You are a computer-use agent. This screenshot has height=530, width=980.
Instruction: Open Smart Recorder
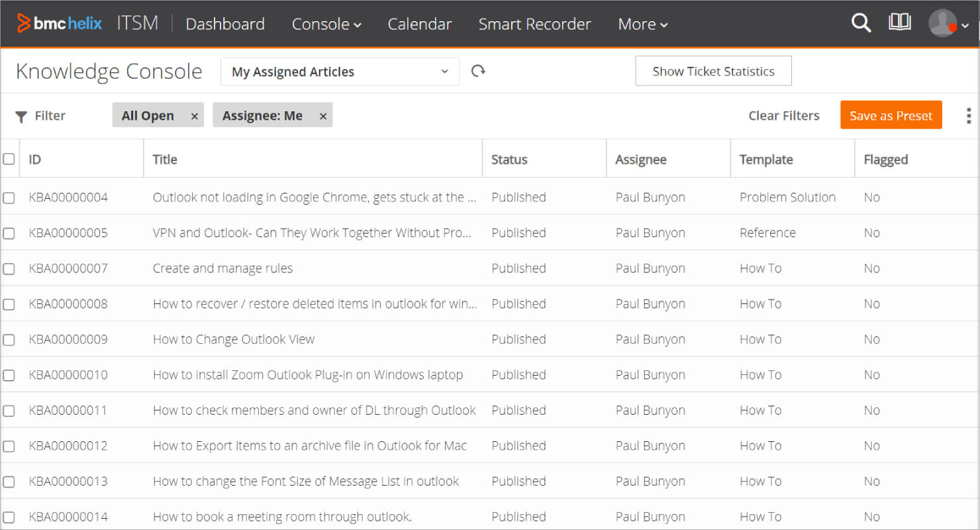(x=534, y=24)
